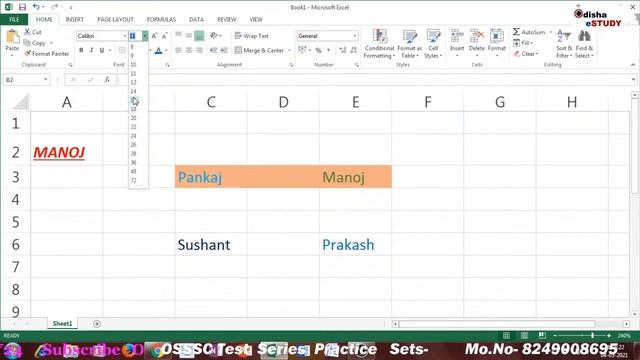Toggle Bottom Align (highlighted green)
This screenshot has width=640, height=360.
(x=199, y=36)
